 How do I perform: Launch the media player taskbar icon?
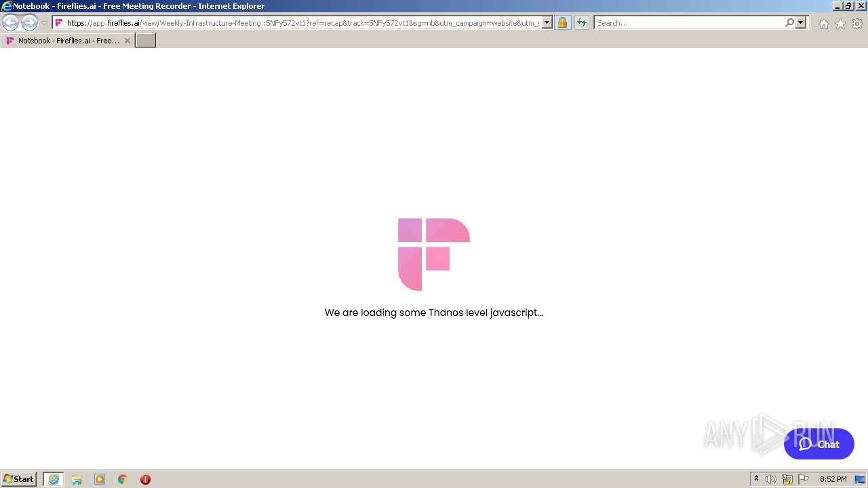coord(100,479)
